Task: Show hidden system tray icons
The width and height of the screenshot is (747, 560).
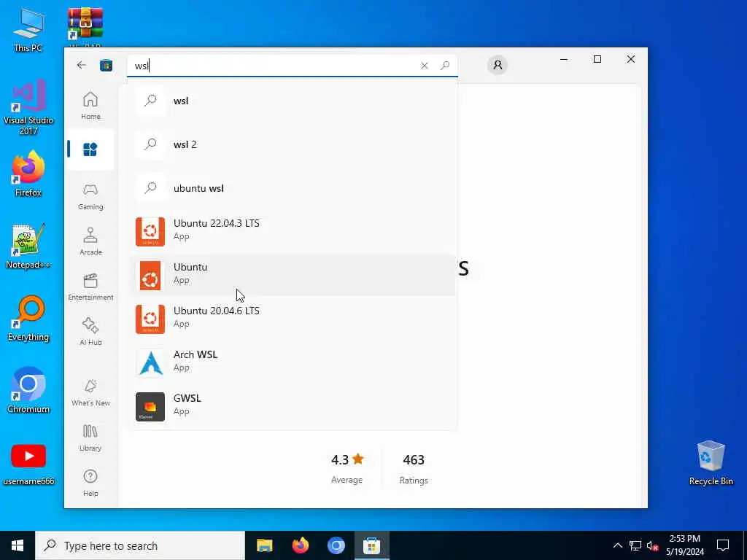Action: coord(617,545)
